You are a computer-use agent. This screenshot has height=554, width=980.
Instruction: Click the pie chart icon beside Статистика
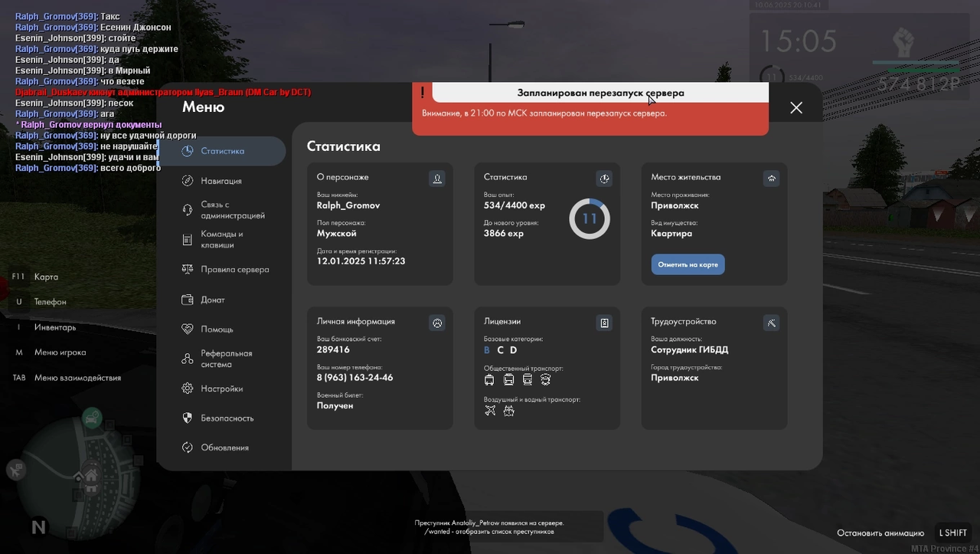[187, 151]
